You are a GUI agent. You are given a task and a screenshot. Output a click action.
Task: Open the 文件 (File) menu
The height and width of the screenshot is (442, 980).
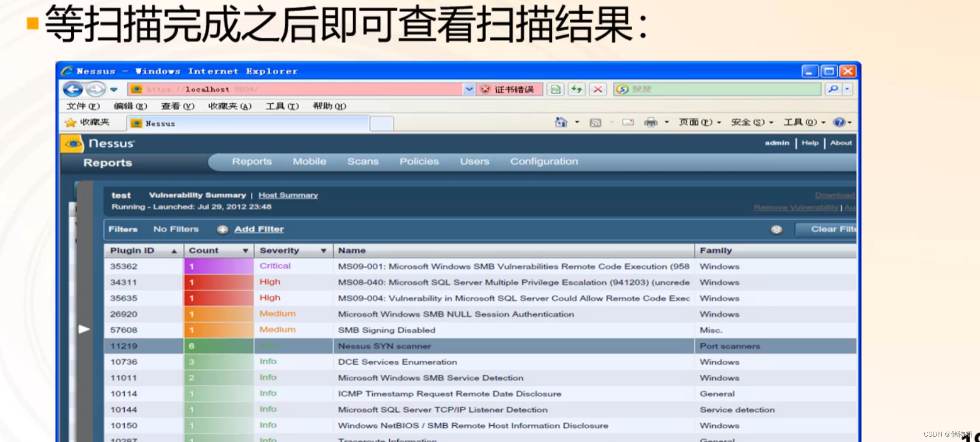pyautogui.click(x=83, y=106)
